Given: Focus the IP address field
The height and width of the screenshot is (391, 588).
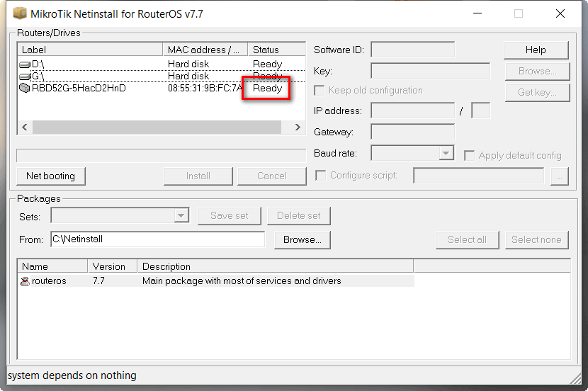Looking at the screenshot, I should pos(412,110).
